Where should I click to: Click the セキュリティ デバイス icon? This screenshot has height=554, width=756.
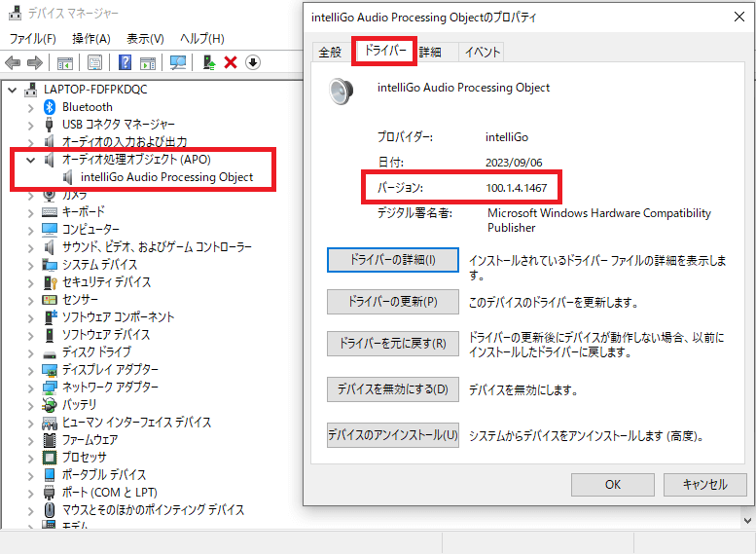pyautogui.click(x=50, y=281)
